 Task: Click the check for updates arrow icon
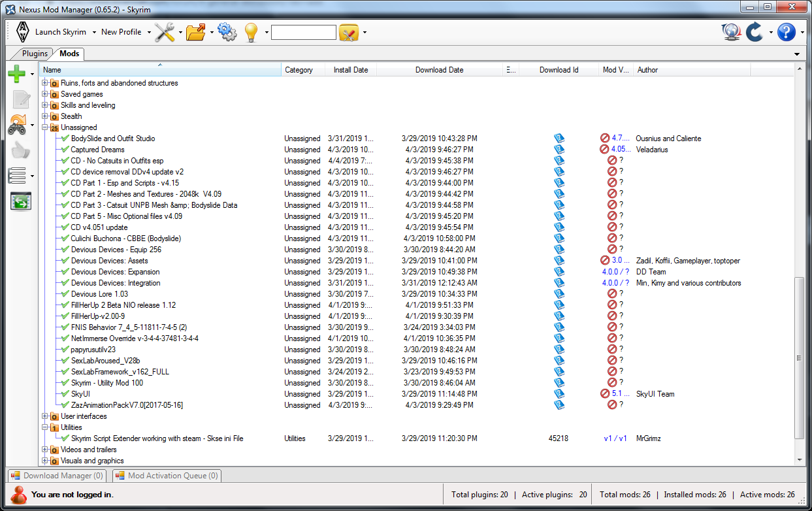pos(755,32)
